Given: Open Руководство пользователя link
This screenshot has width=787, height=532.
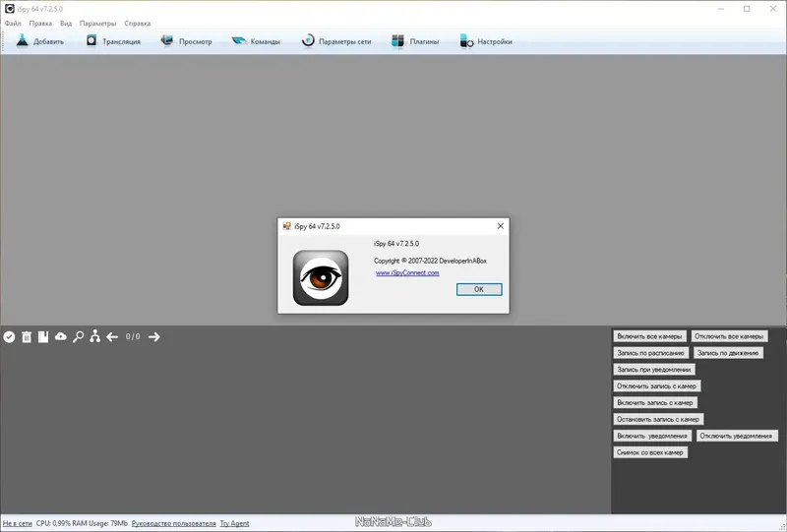Looking at the screenshot, I should click(174, 523).
